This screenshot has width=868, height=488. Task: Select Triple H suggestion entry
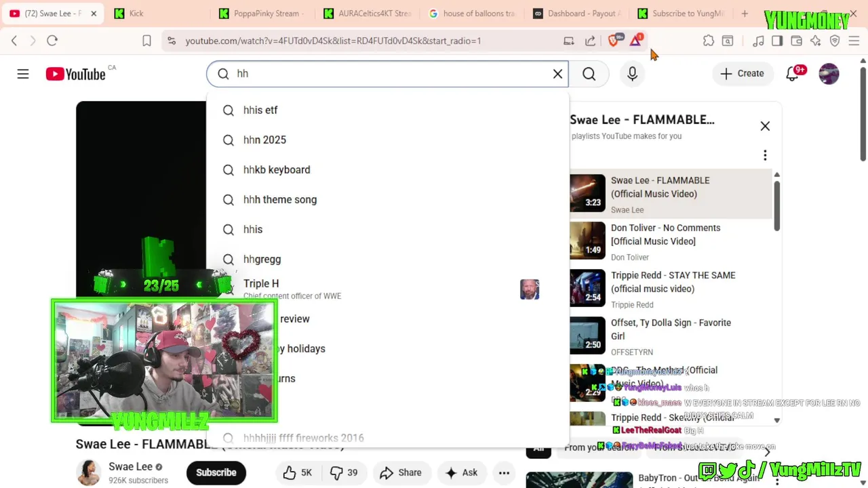[387, 289]
